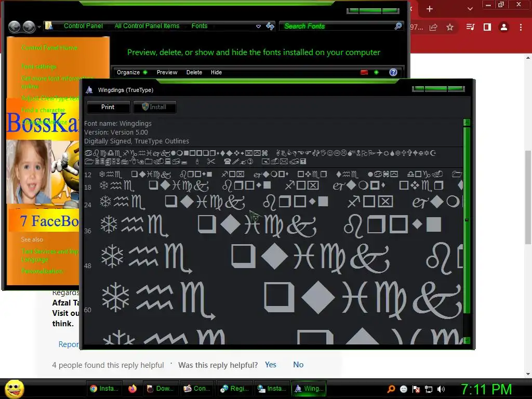Open Font settings link in sidebar
Image resolution: width=532 pixels, height=399 pixels.
(38, 66)
